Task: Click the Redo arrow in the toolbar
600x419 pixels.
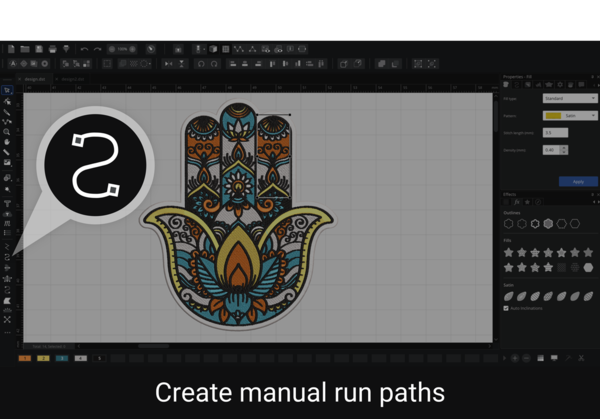Action: click(x=98, y=49)
